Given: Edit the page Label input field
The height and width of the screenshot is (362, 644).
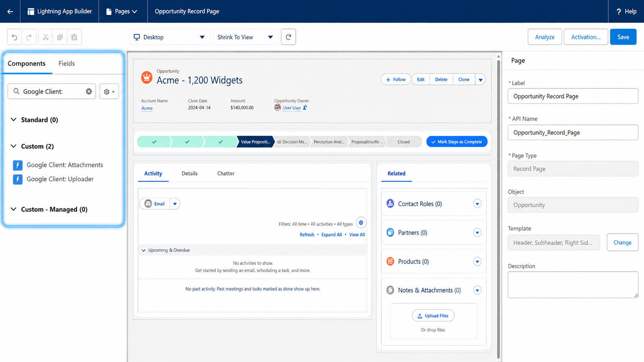Looking at the screenshot, I should point(573,96).
